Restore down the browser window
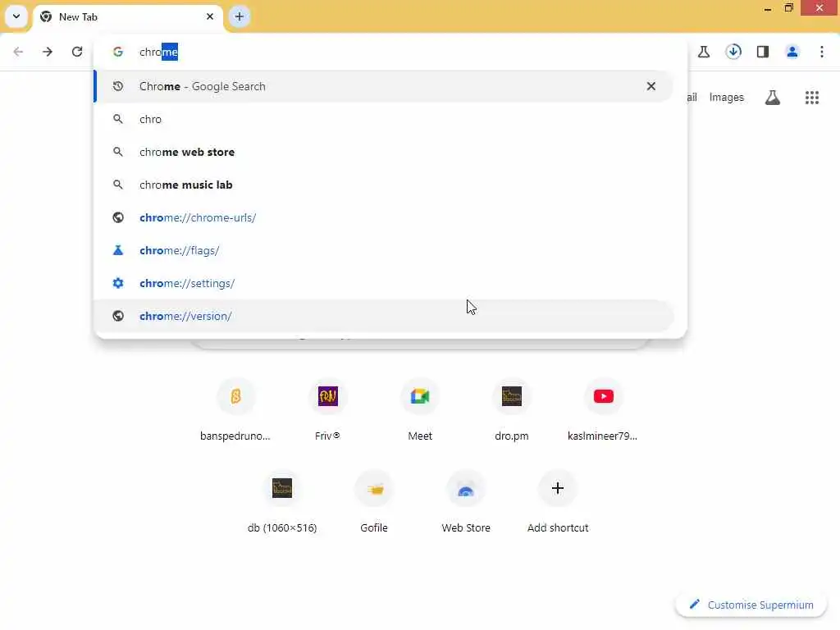The width and height of the screenshot is (840, 630). 788,8
